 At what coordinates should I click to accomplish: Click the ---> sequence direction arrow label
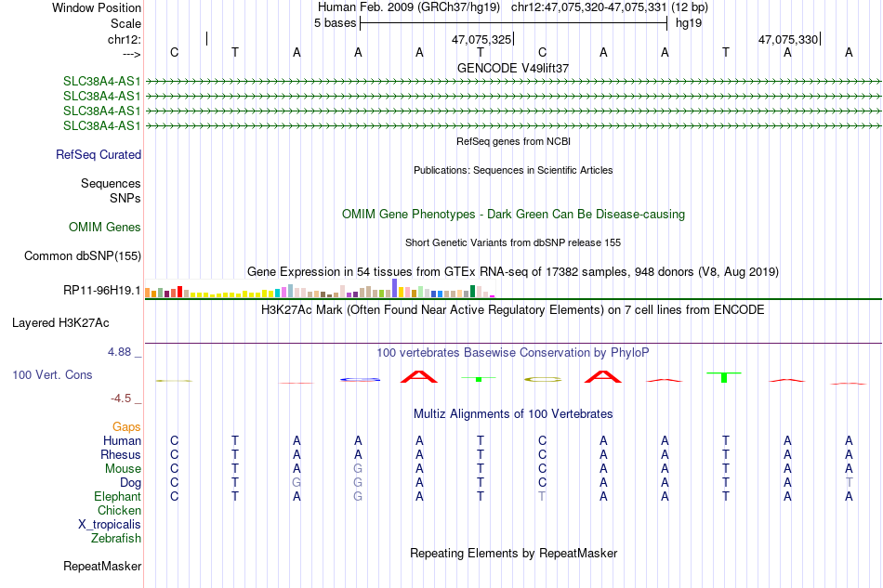(131, 54)
